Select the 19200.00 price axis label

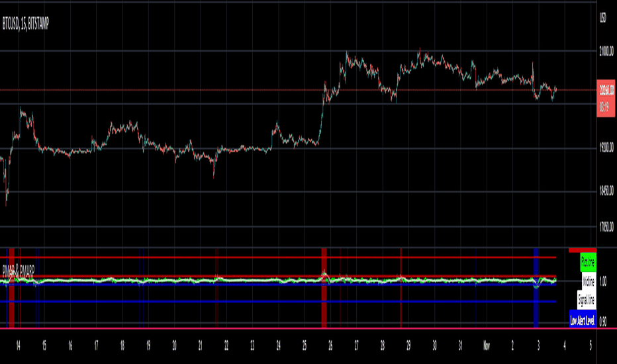[x=606, y=148]
